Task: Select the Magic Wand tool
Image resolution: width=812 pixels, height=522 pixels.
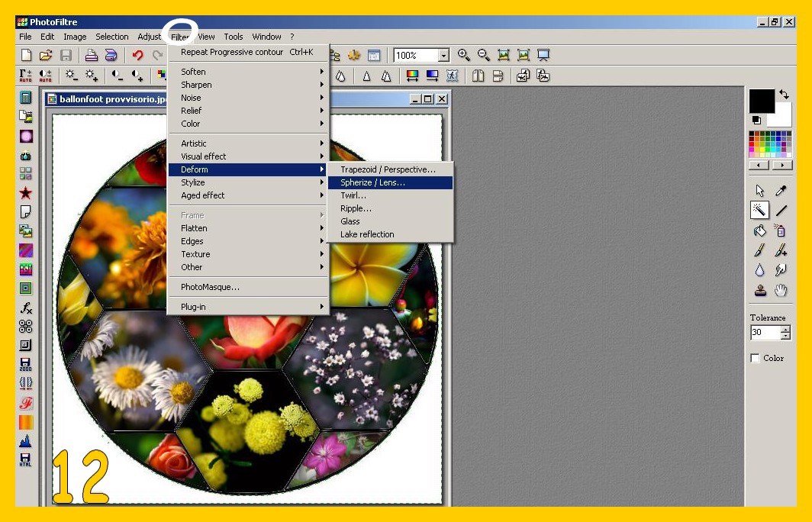Action: (x=759, y=211)
